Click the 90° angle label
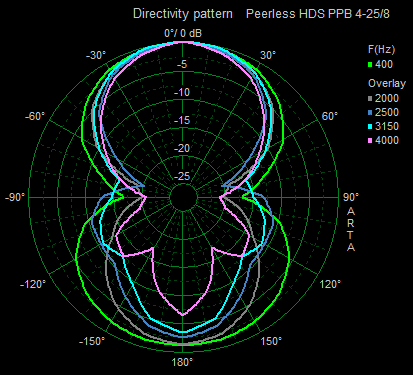413x375 pixels. (x=351, y=197)
